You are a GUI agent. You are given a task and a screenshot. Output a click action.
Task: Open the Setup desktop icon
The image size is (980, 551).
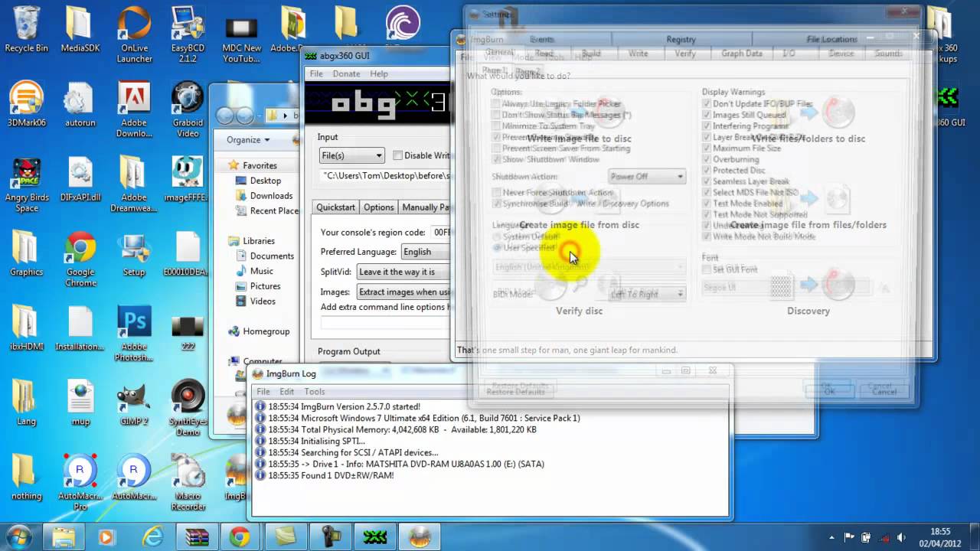click(x=134, y=253)
